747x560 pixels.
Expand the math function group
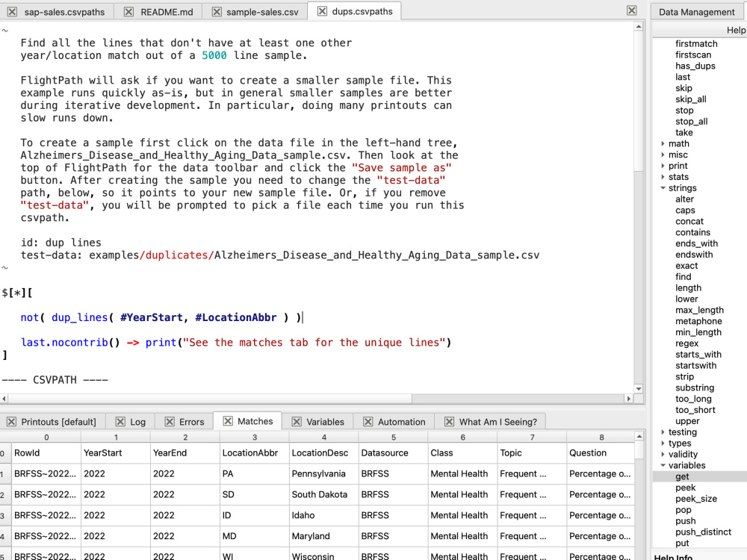[663, 143]
